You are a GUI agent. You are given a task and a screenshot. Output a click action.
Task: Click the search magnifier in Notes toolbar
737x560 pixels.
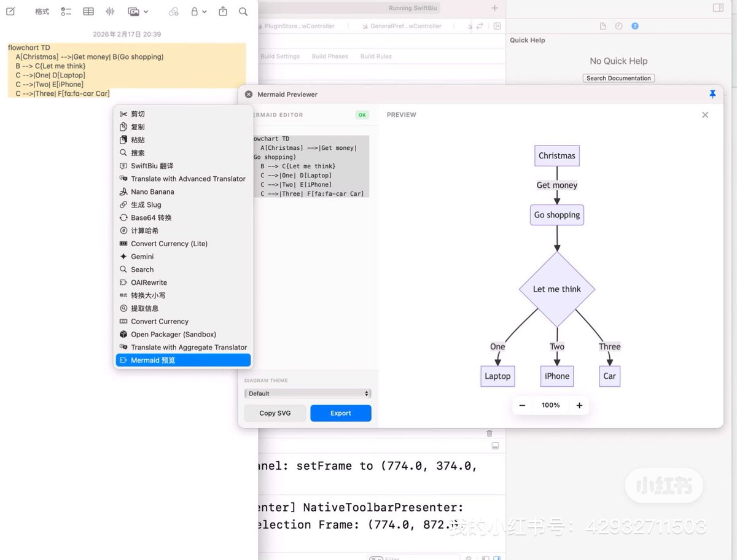click(x=243, y=12)
